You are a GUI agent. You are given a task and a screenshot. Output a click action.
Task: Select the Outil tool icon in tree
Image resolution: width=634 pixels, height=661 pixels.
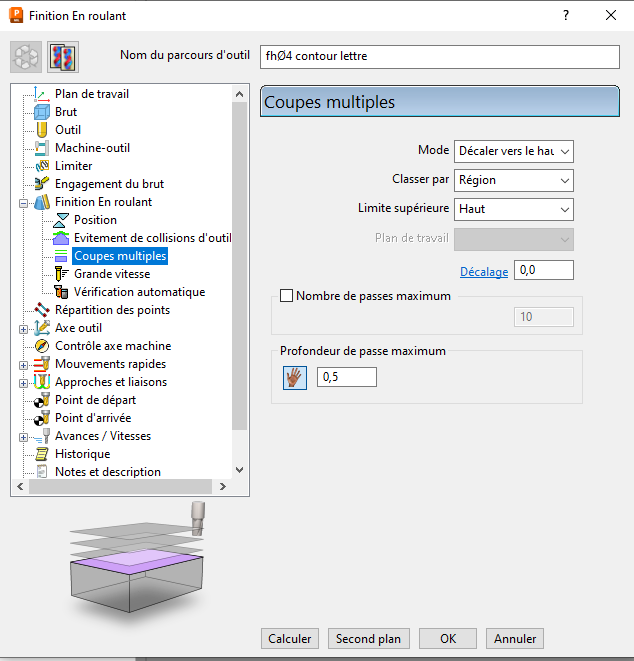coord(42,130)
